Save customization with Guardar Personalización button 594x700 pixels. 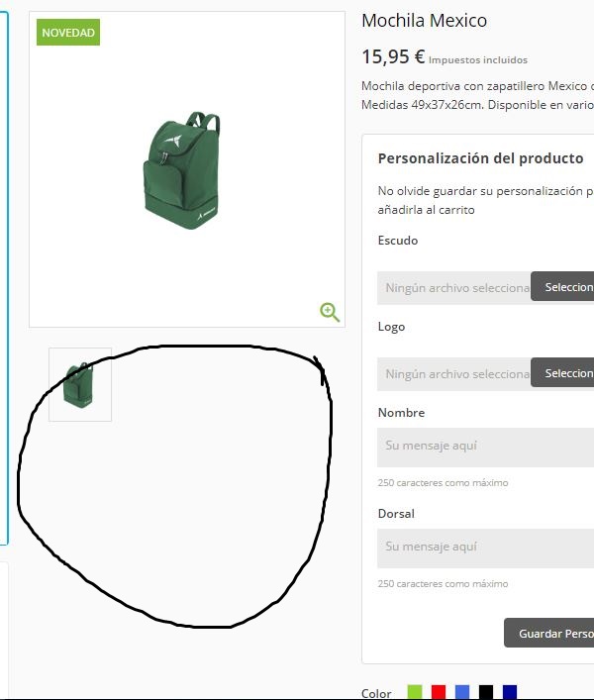pyautogui.click(x=548, y=633)
